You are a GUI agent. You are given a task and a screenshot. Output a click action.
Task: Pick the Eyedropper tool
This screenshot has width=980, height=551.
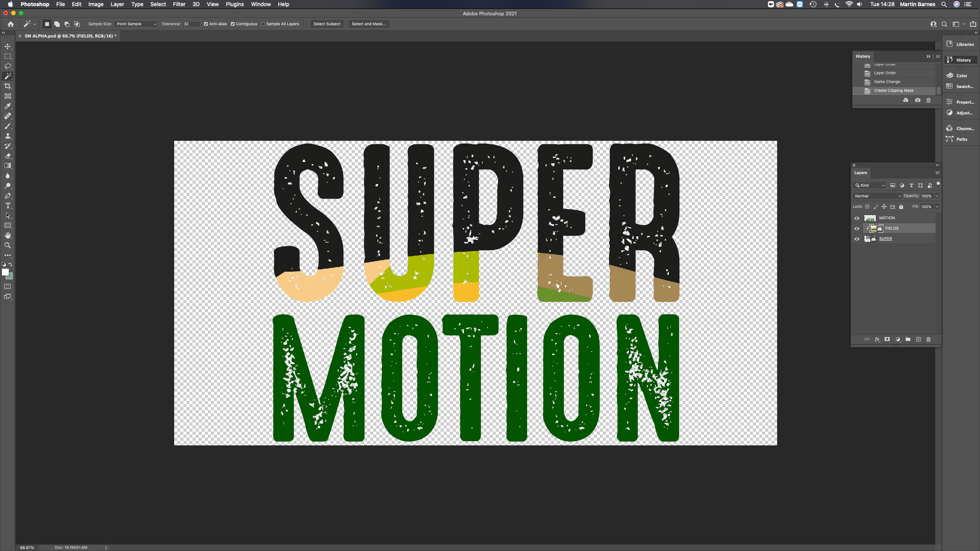coord(8,106)
